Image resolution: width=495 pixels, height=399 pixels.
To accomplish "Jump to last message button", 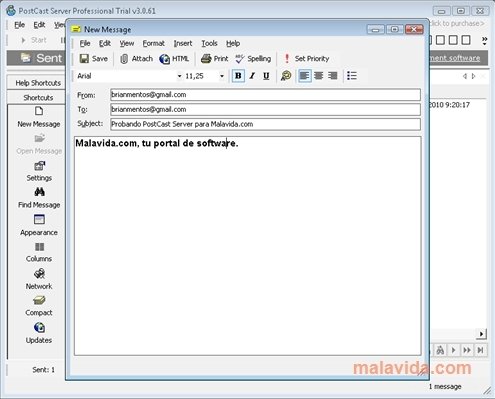I will pos(480,350).
